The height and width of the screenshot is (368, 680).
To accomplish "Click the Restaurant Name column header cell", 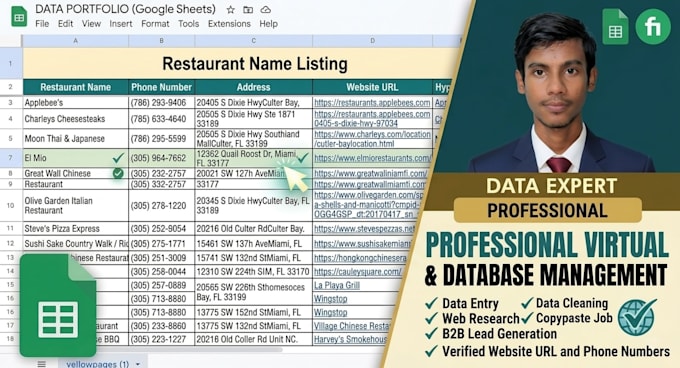I will click(x=75, y=87).
